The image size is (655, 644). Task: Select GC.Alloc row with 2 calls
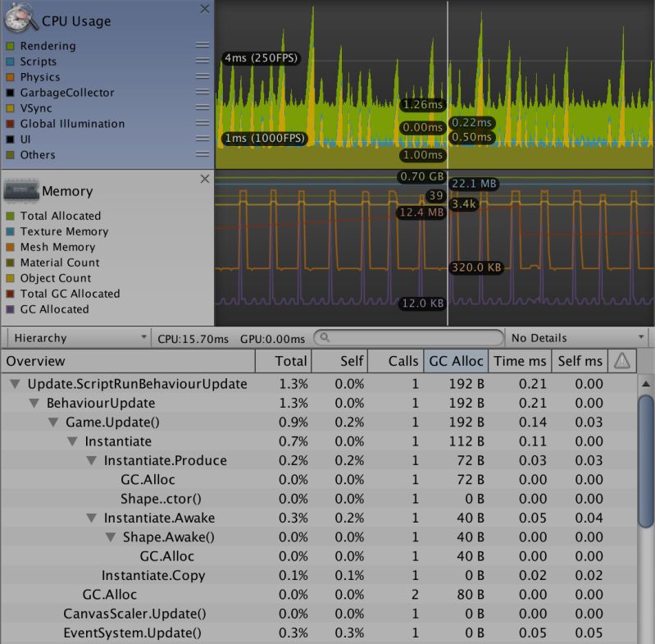pyautogui.click(x=319, y=595)
